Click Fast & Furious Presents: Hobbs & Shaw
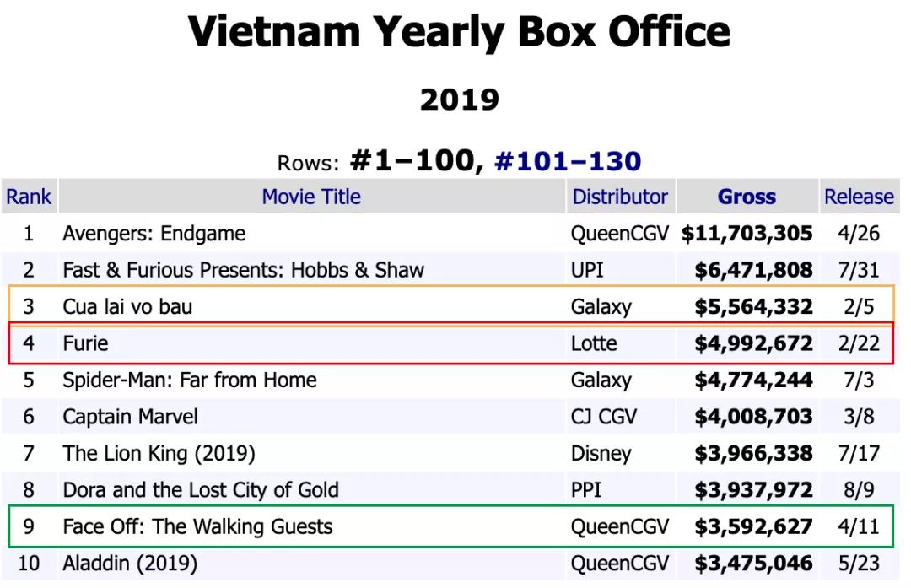Viewport: 911px width, 588px height. point(243,270)
